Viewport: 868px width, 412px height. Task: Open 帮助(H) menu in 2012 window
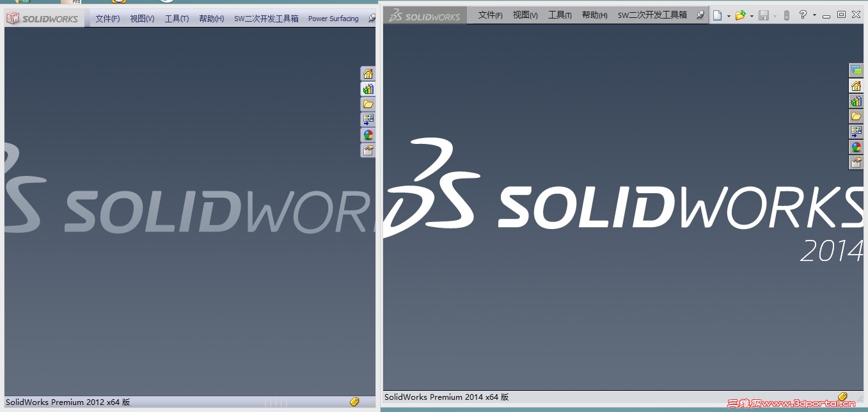211,19
